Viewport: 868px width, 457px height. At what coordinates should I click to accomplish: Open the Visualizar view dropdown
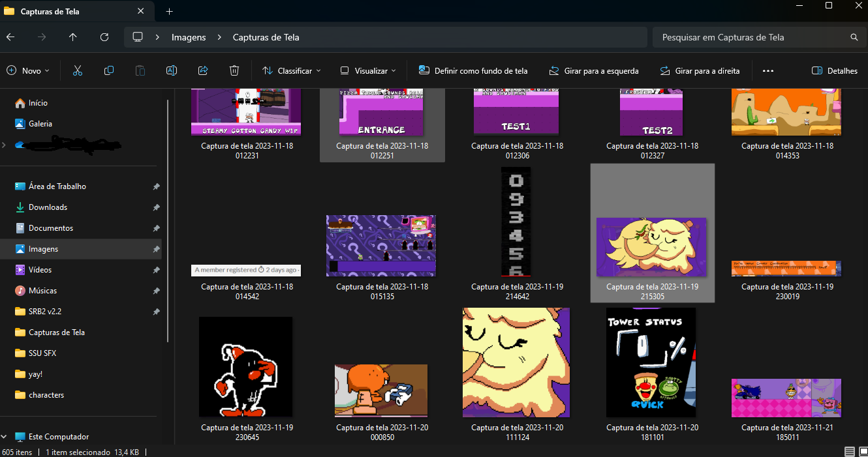coord(368,70)
